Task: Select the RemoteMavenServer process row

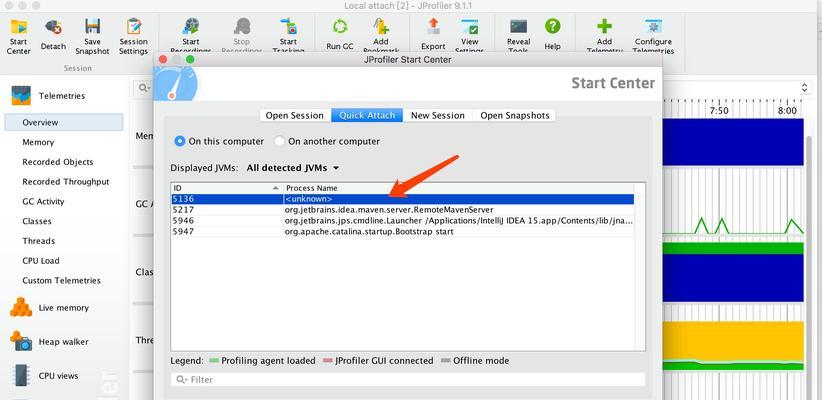Action: 403,210
